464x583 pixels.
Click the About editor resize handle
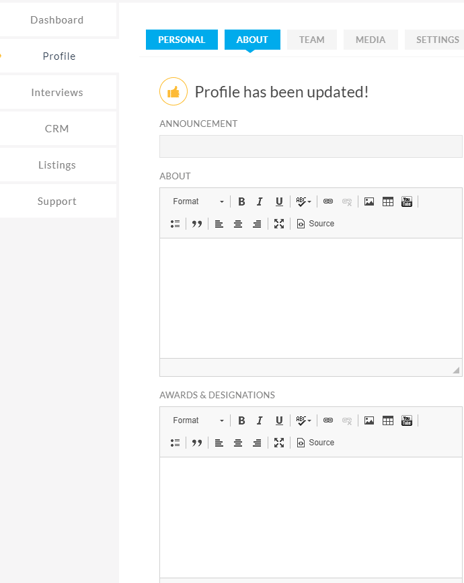(456, 370)
